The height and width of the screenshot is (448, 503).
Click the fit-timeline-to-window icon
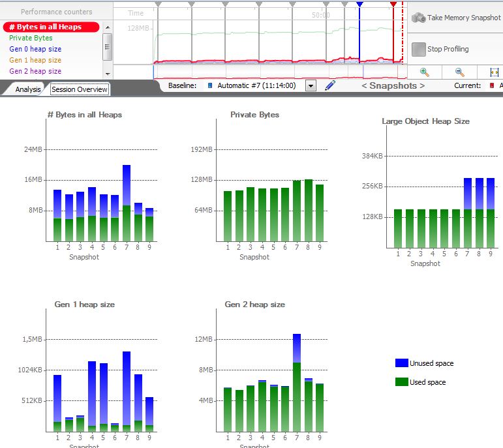(x=495, y=72)
